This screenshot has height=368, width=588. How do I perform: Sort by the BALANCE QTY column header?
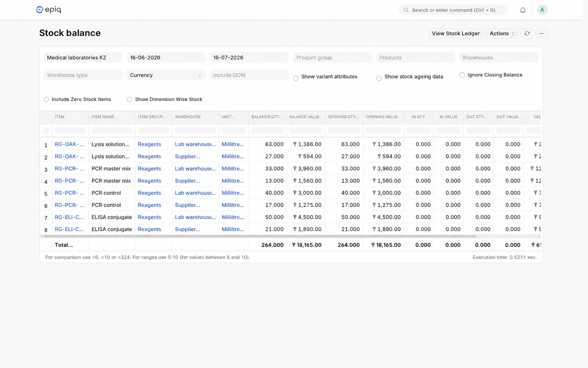click(x=267, y=117)
